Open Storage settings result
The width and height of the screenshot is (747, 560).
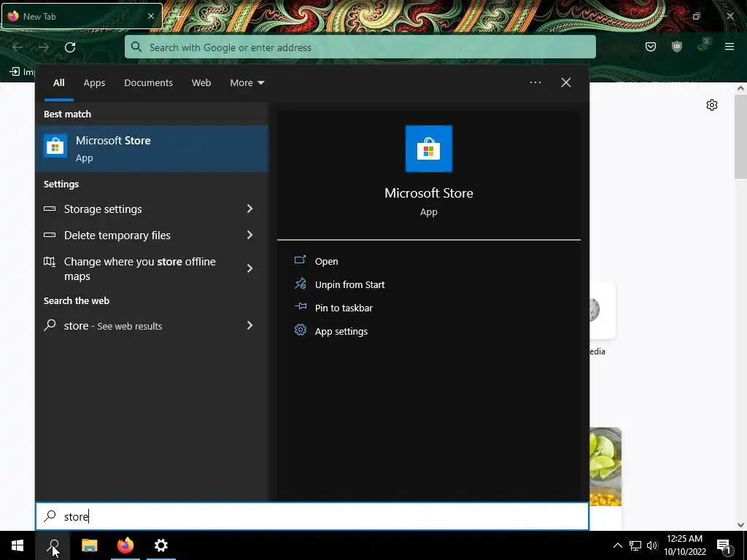coord(152,209)
